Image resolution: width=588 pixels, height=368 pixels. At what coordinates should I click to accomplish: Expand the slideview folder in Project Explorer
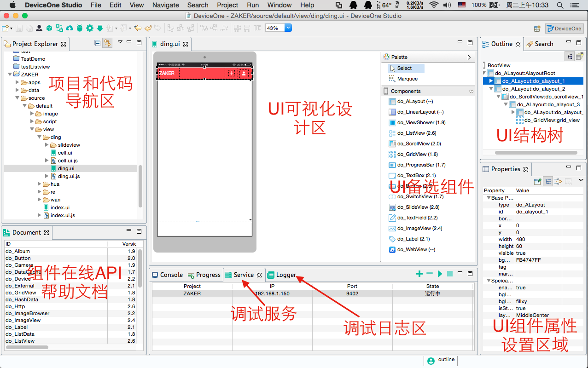point(47,145)
